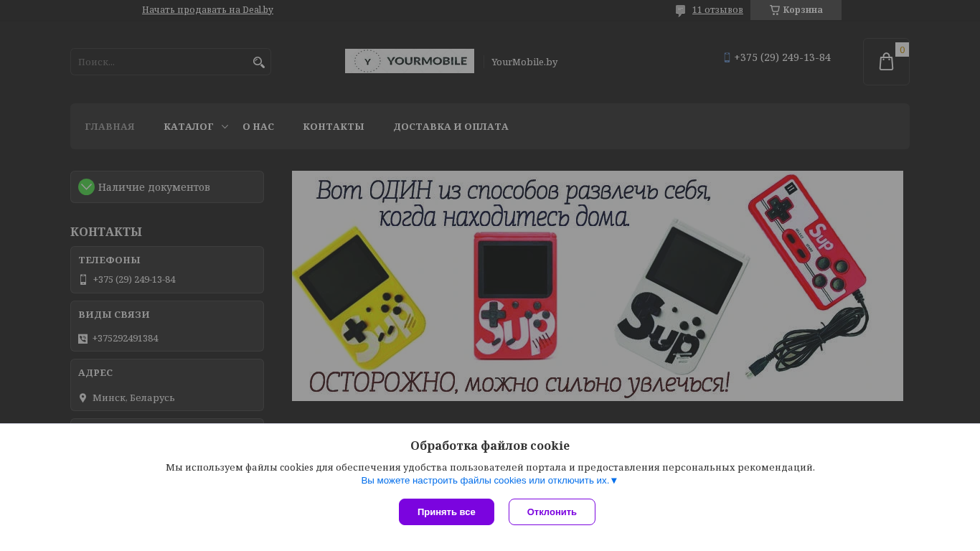Click the YourMobile logo image
This screenshot has height=551, width=980.
(410, 61)
